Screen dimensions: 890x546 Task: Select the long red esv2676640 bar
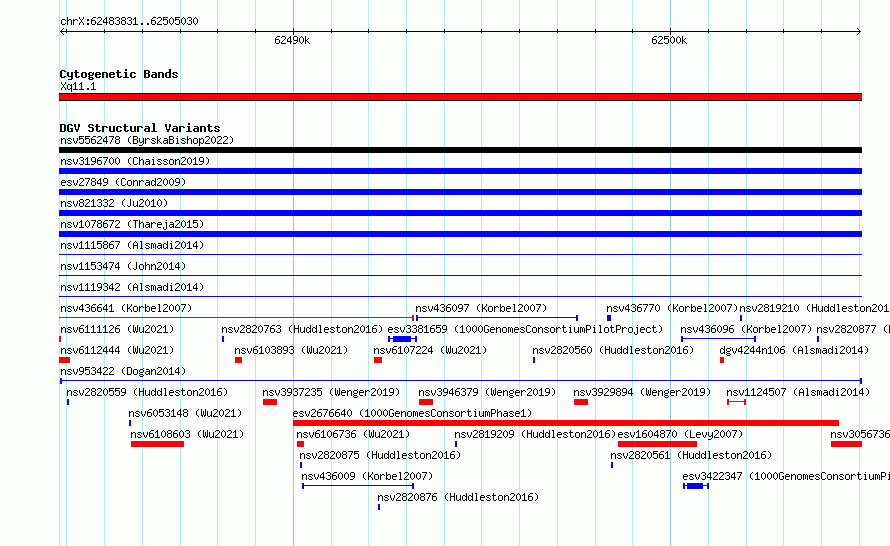(566, 423)
